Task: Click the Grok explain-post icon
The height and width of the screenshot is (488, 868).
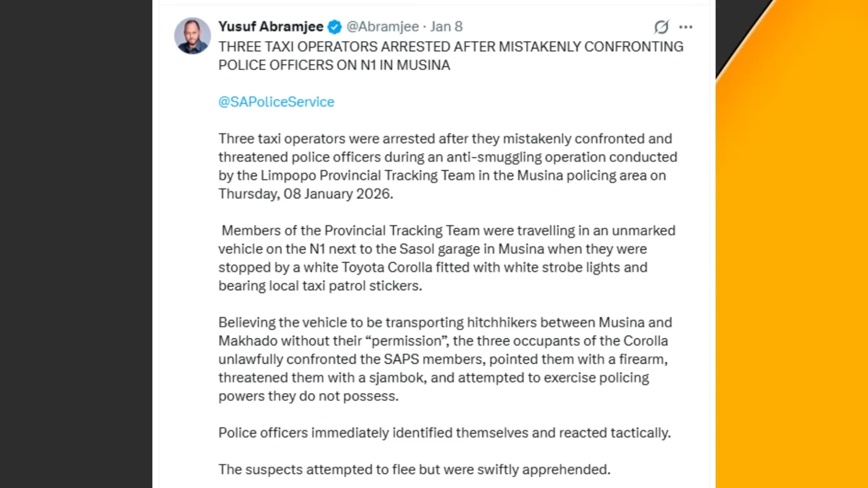Action: click(661, 27)
